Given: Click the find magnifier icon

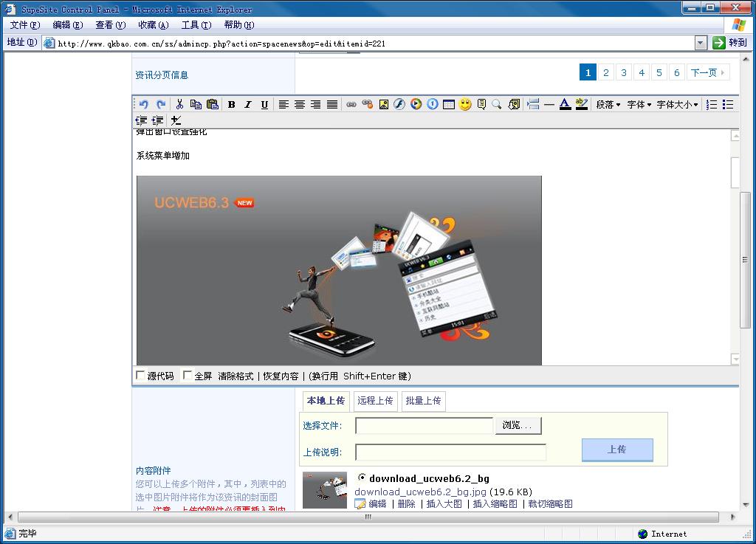Looking at the screenshot, I should click(497, 104).
